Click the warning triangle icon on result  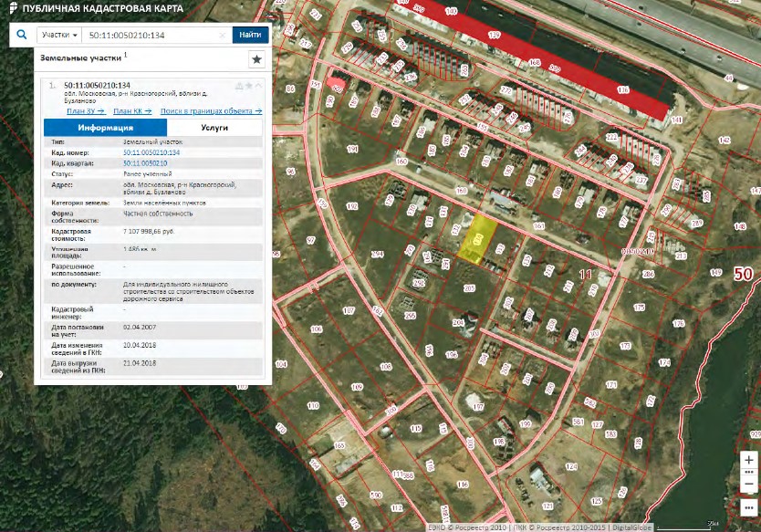click(238, 86)
